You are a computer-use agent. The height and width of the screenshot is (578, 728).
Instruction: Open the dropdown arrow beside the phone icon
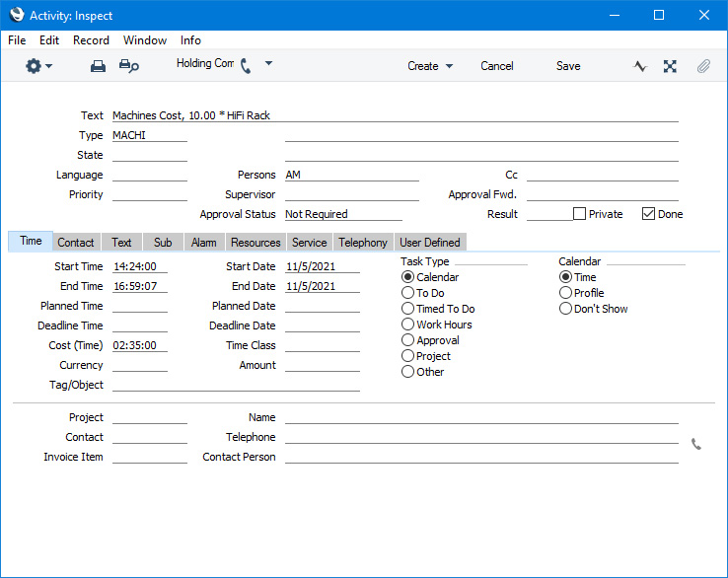[x=268, y=64]
